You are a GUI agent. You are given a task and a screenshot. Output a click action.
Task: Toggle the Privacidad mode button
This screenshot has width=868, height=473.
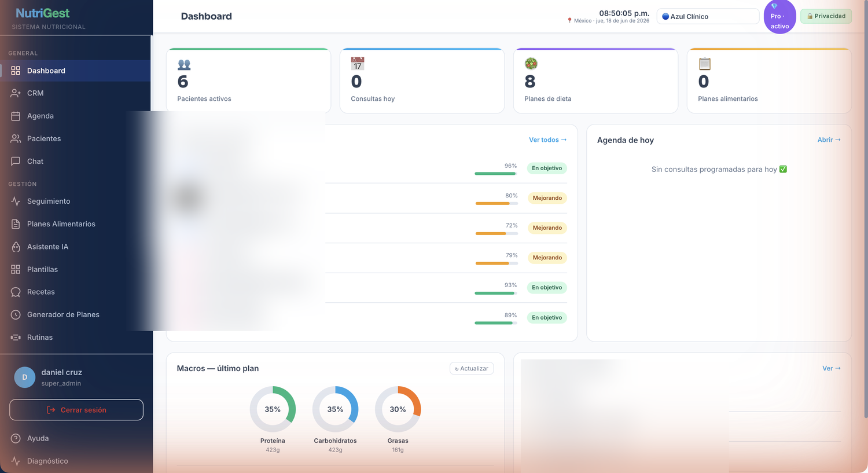point(826,16)
